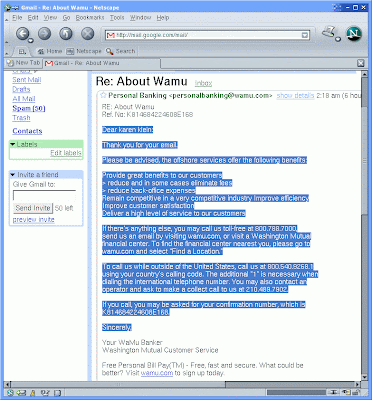Stop page loading with the X button

tap(88, 33)
